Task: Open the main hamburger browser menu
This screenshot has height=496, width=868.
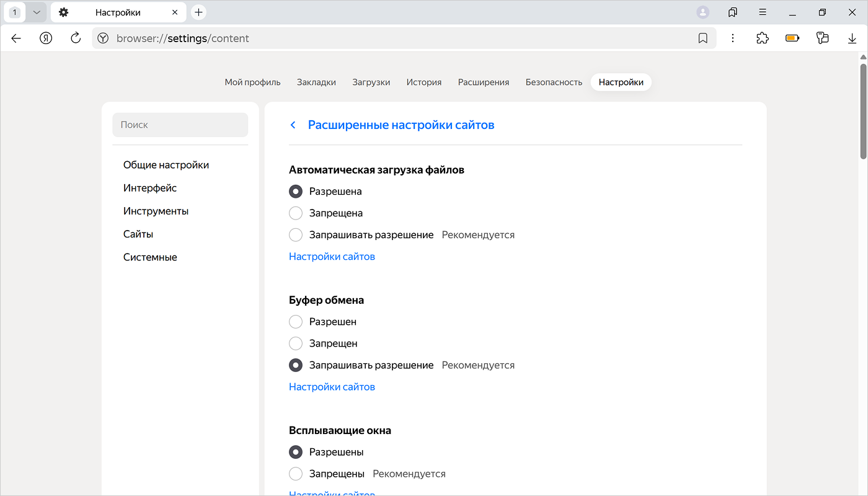Action: (763, 12)
